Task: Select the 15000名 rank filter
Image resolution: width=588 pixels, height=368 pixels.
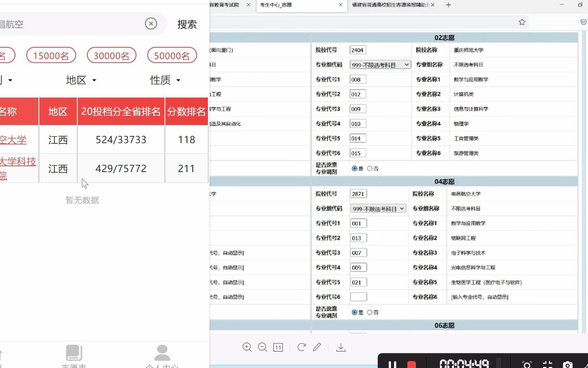Action: point(51,56)
